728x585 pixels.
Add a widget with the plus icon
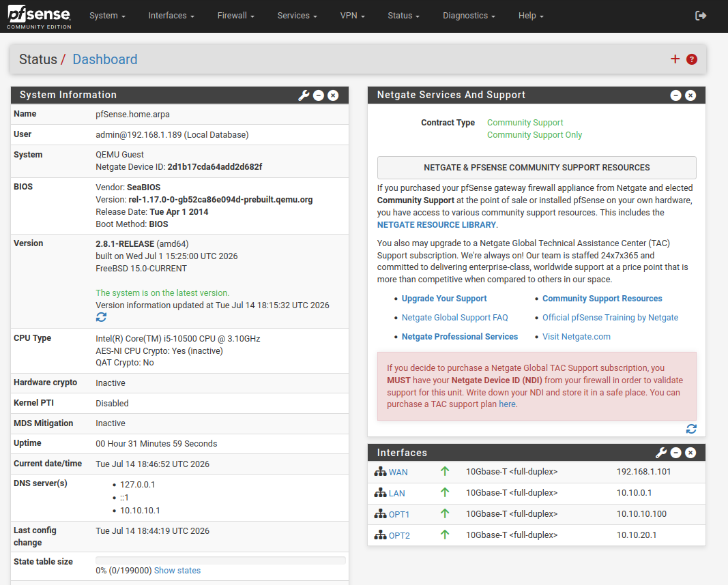coord(675,59)
